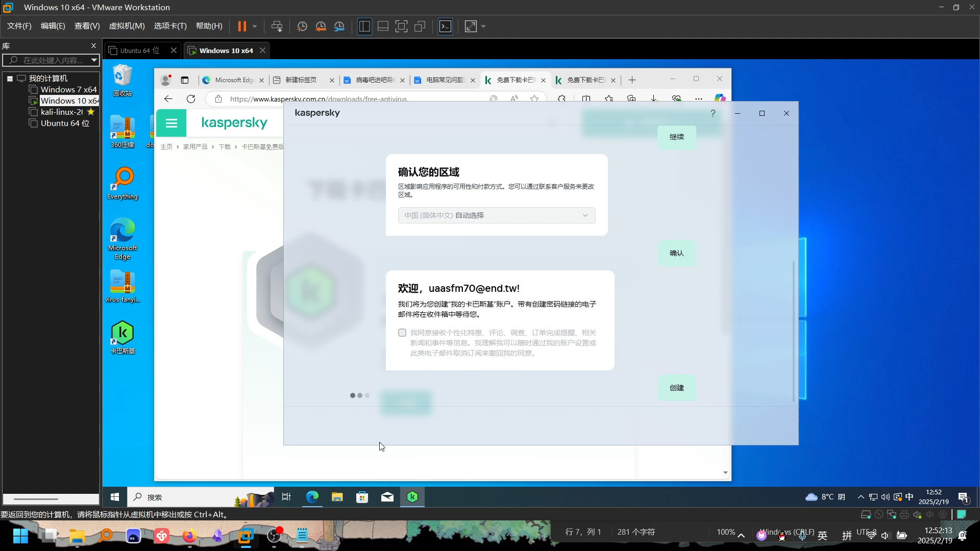Pause the virtual machine

pos(242,26)
